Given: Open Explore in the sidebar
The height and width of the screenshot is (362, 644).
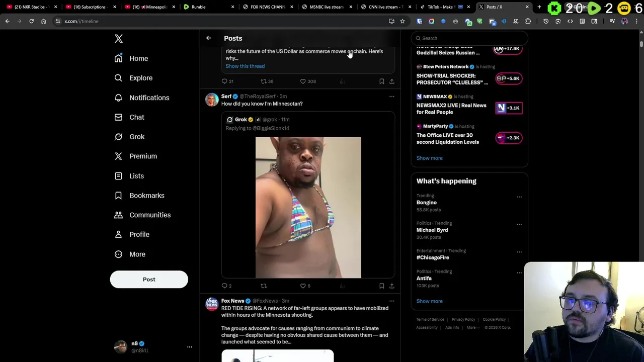Looking at the screenshot, I should [133, 78].
